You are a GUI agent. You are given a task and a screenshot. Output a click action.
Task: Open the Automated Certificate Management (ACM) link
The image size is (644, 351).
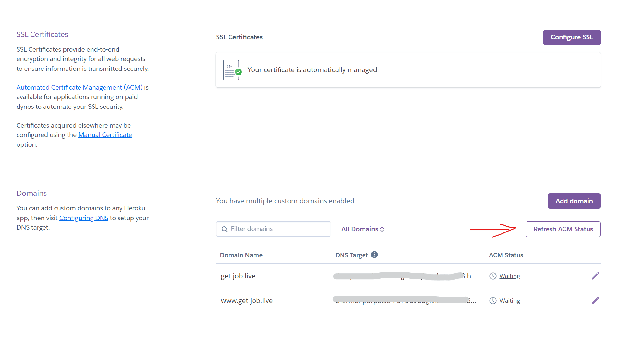click(x=80, y=87)
